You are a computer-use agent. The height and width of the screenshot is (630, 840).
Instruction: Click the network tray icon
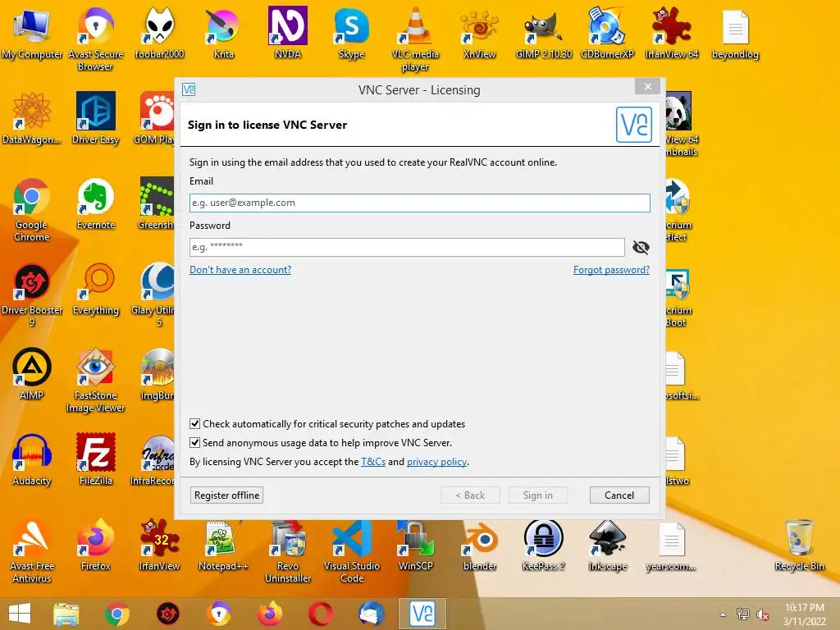point(743,614)
